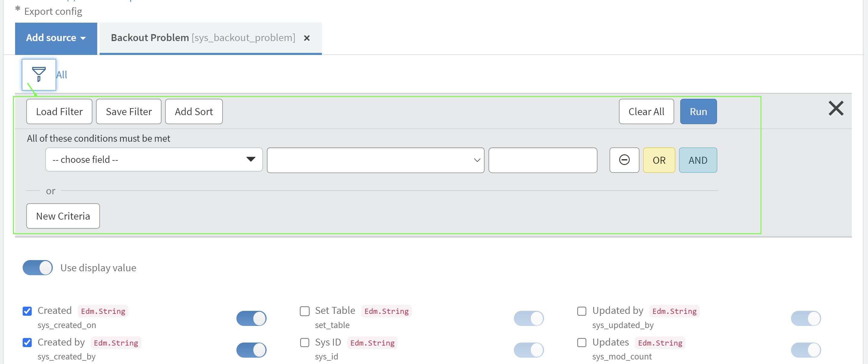Viewport: 868px width, 364px height.
Task: Click the All filter breadcrumb link
Action: (62, 75)
